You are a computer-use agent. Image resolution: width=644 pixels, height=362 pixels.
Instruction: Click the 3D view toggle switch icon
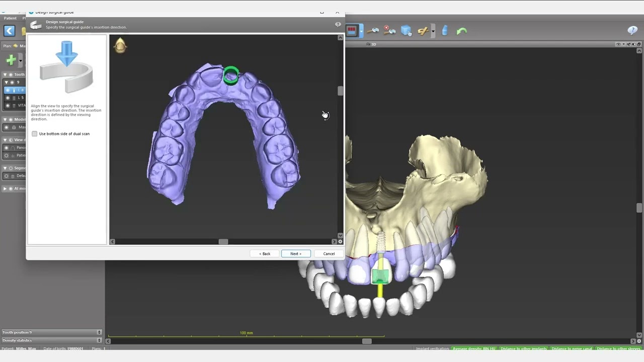click(x=634, y=44)
